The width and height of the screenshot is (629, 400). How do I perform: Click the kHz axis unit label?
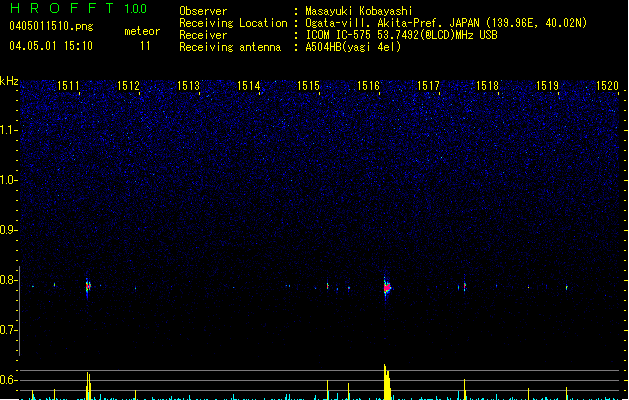(9, 81)
